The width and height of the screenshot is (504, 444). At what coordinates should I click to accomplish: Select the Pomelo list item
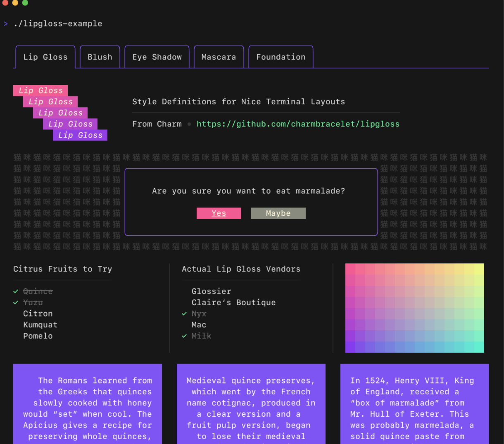(x=38, y=336)
